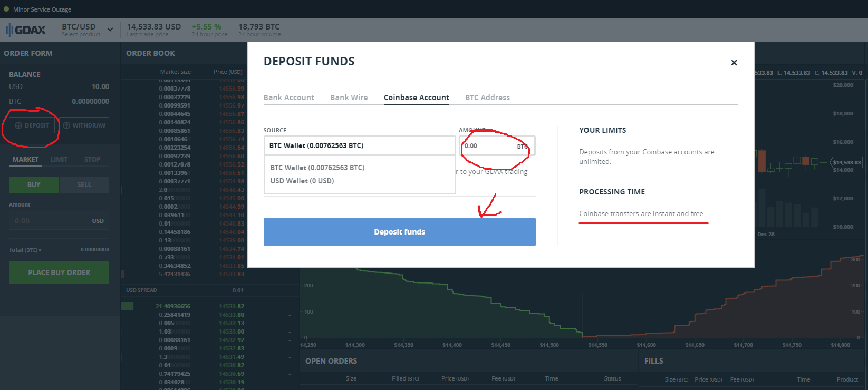The image size is (868, 390).
Task: Click the Order Book panel header
Action: 150,53
